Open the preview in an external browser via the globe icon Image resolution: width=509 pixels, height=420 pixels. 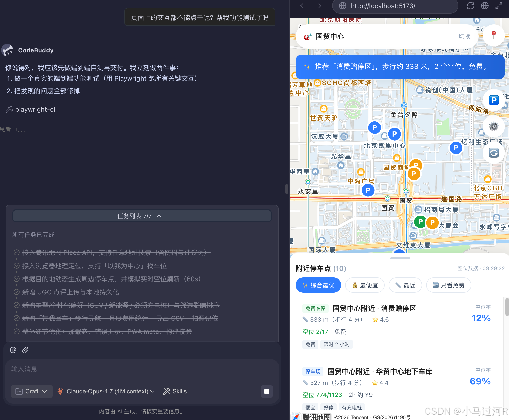(x=484, y=6)
